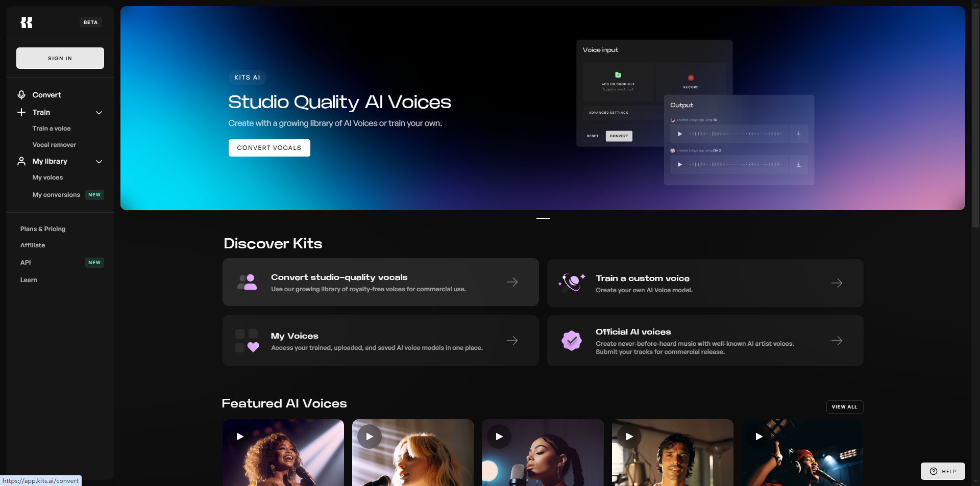Click NEW badge beside My conversions
The image size is (980, 486).
point(94,195)
